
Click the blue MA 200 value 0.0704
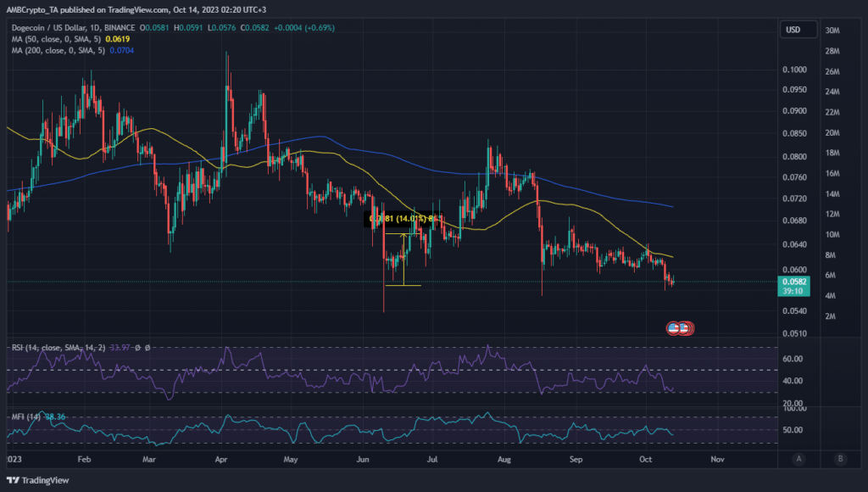click(x=123, y=50)
